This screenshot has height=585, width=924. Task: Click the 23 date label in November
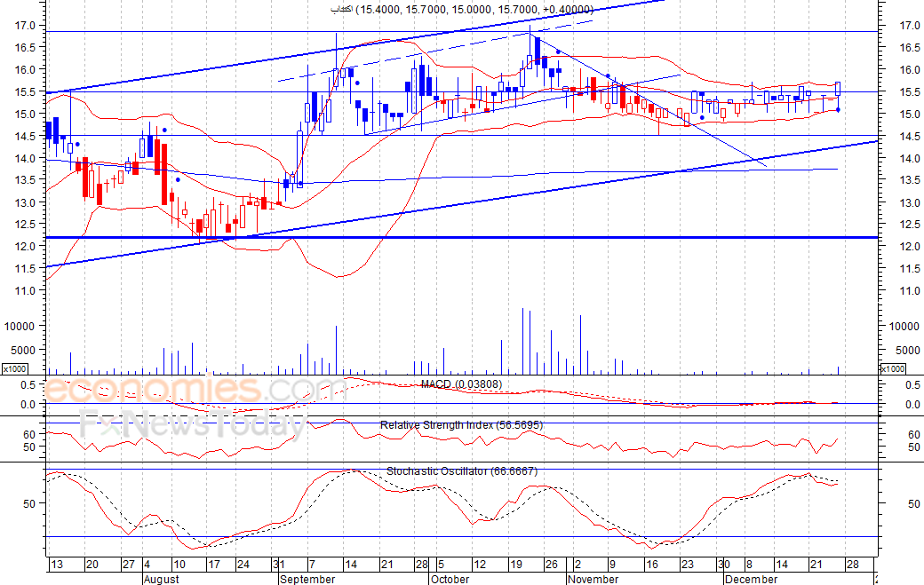coord(688,565)
